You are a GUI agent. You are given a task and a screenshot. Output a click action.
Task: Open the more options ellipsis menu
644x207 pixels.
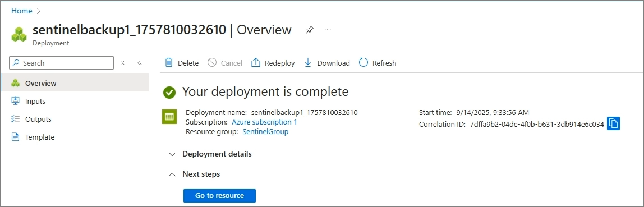(x=328, y=30)
